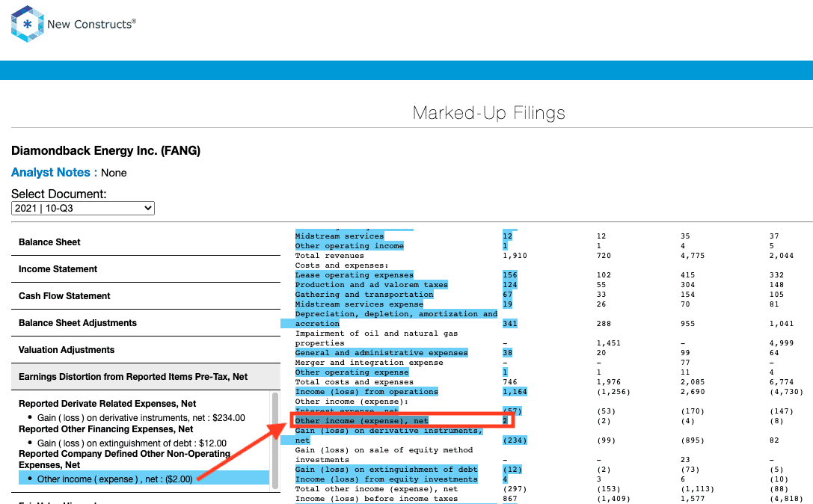Click highlighted value 124 for Production taxes
The width and height of the screenshot is (813, 504).
point(510,285)
